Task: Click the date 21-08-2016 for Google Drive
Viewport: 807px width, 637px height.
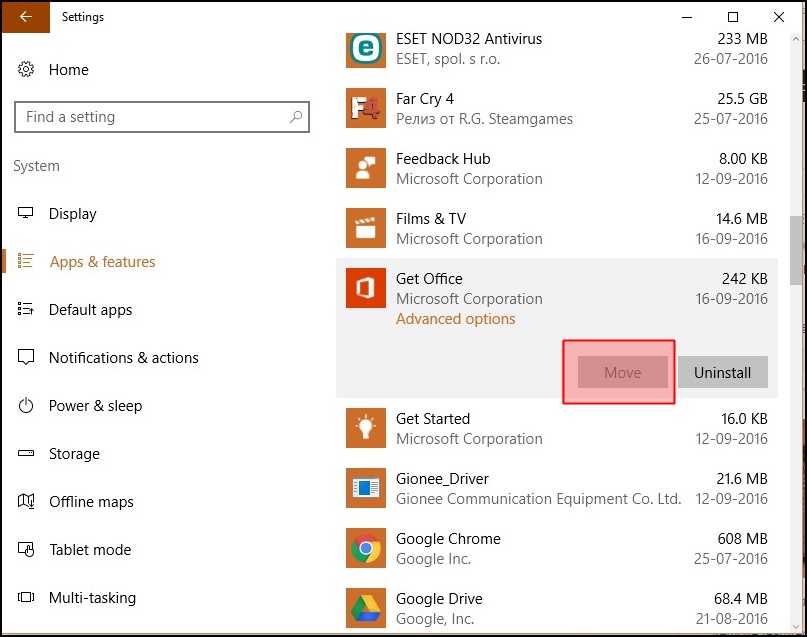Action: coord(731,618)
